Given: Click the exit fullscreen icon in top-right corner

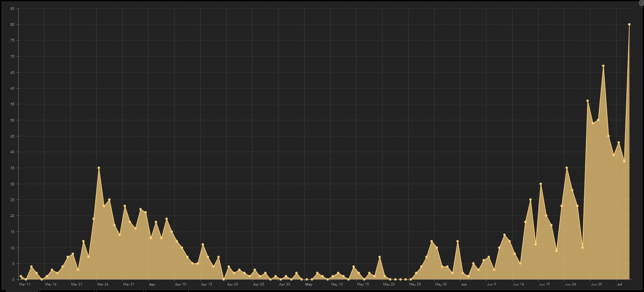Looking at the screenshot, I should pos(641,3).
